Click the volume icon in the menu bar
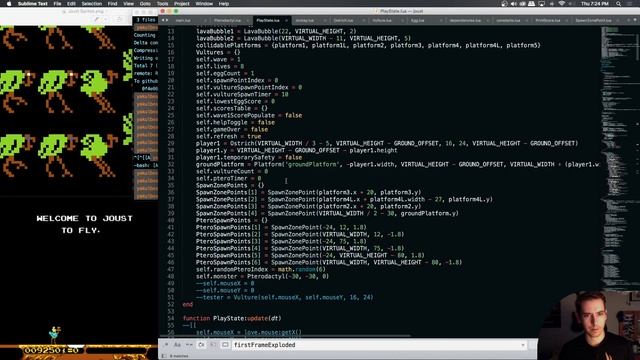The image size is (640, 360). tap(513, 4)
